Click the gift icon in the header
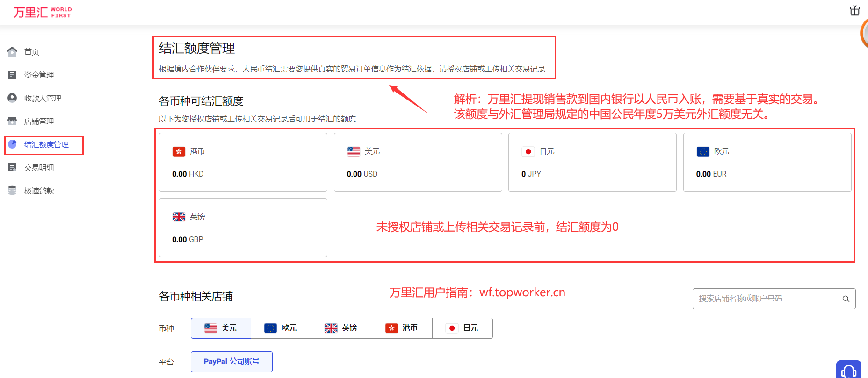This screenshot has height=378, width=868. (854, 11)
